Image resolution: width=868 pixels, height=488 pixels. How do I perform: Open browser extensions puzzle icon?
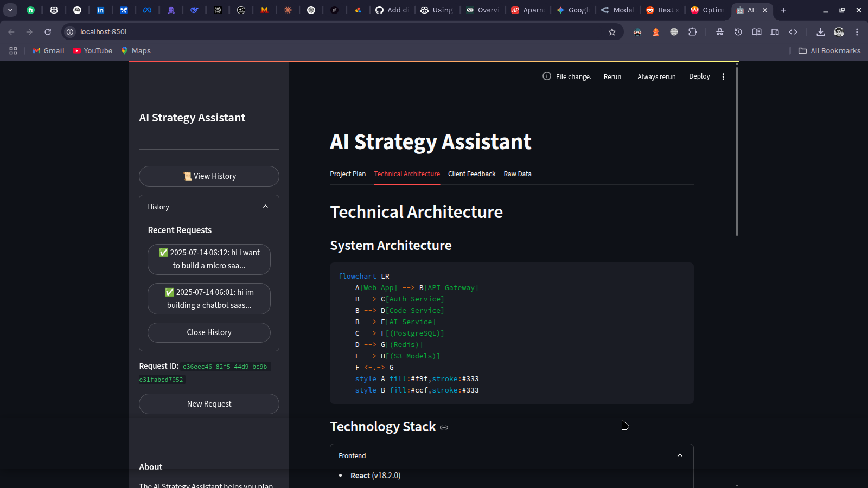coord(692,32)
